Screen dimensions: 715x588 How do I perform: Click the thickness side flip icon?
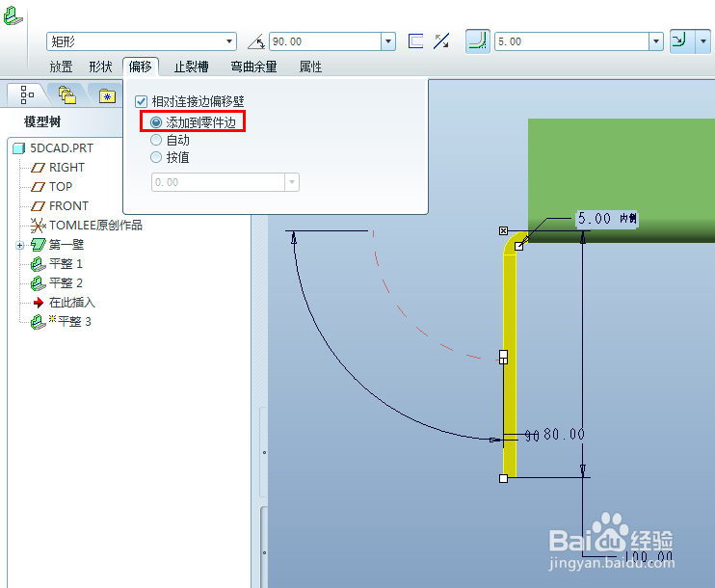point(415,41)
